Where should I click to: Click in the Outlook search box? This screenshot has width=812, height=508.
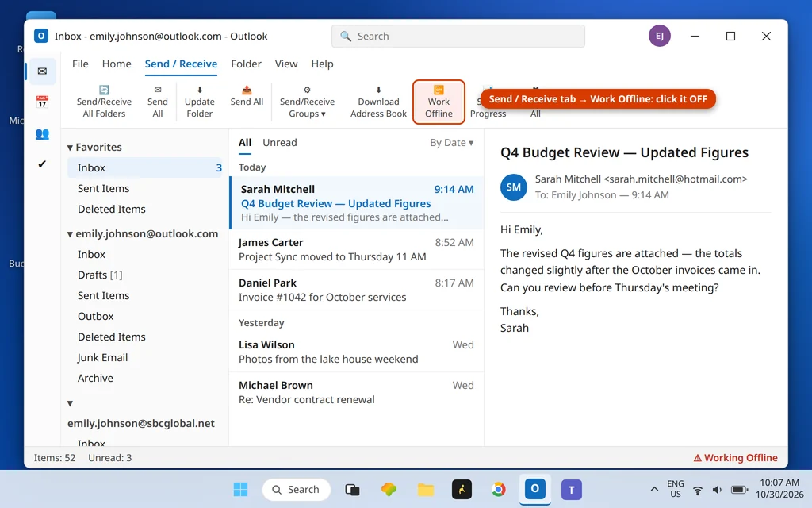[x=458, y=37]
